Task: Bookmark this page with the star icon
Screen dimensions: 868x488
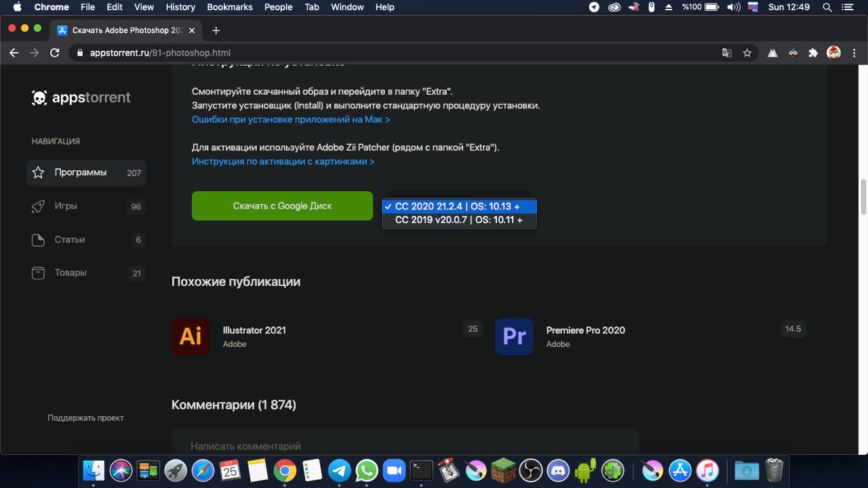Action: pos(747,53)
